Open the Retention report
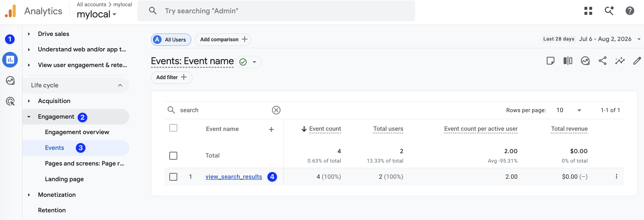 52,210
